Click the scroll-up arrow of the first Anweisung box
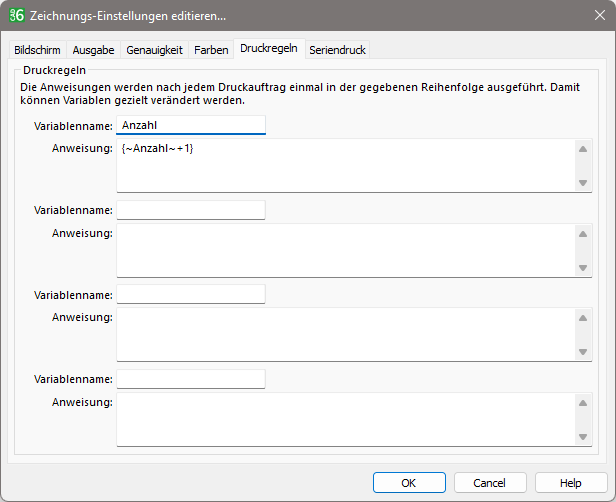The height and width of the screenshot is (502, 616). [x=583, y=149]
